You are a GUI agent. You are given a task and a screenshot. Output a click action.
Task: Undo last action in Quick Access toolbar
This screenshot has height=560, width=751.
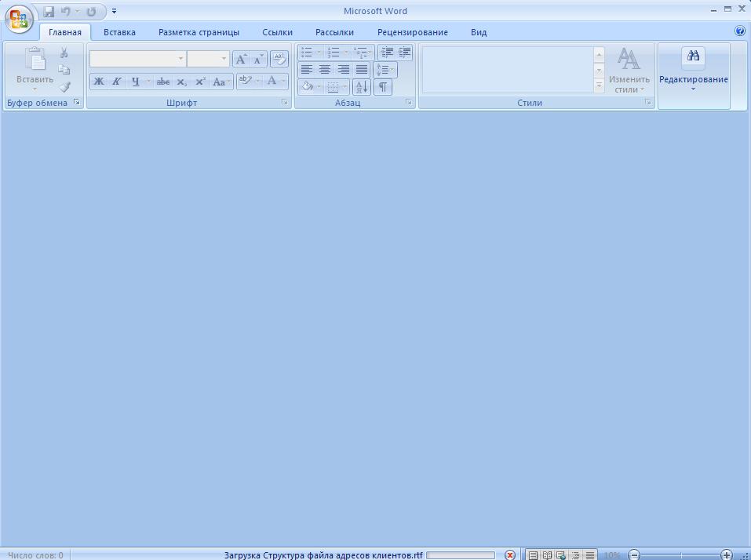tap(66, 11)
